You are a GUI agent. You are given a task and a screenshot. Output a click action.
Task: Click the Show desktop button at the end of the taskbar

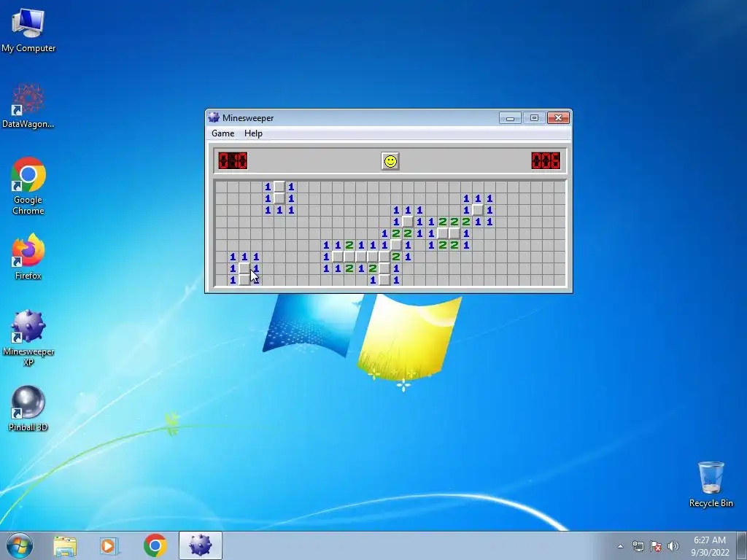pyautogui.click(x=742, y=546)
